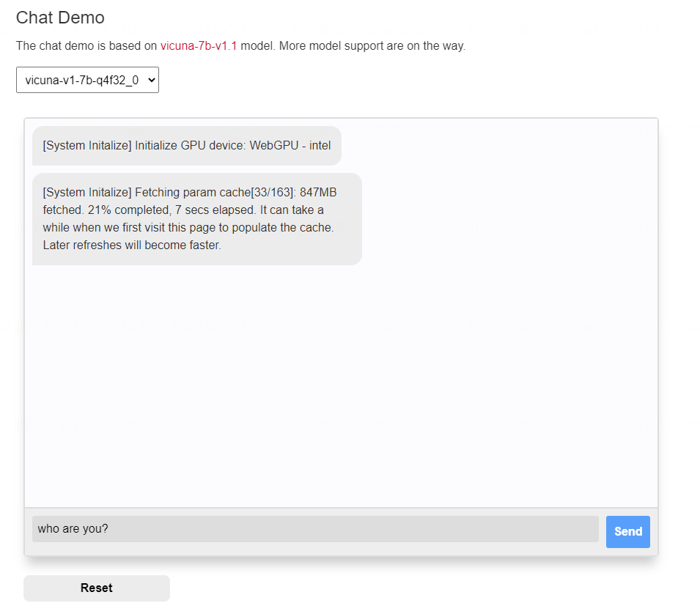This screenshot has width=700, height=614.
Task: Click the Reset button
Action: 97,588
